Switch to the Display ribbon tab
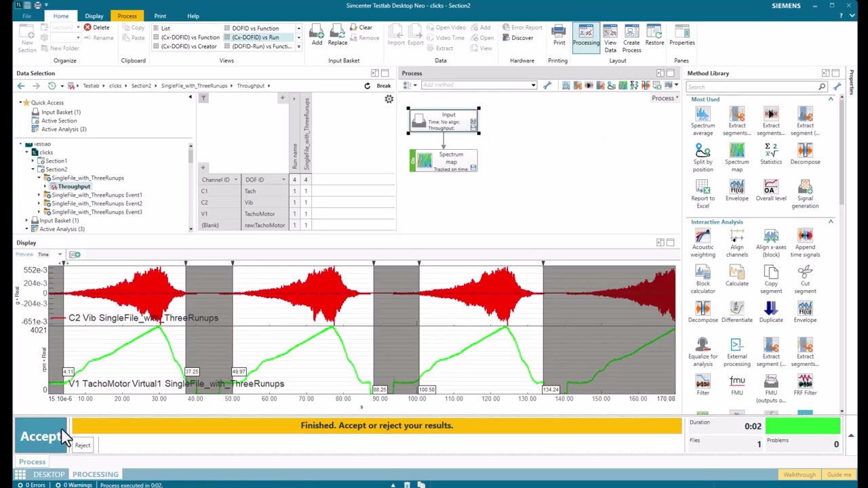868x488 pixels. click(x=94, y=16)
